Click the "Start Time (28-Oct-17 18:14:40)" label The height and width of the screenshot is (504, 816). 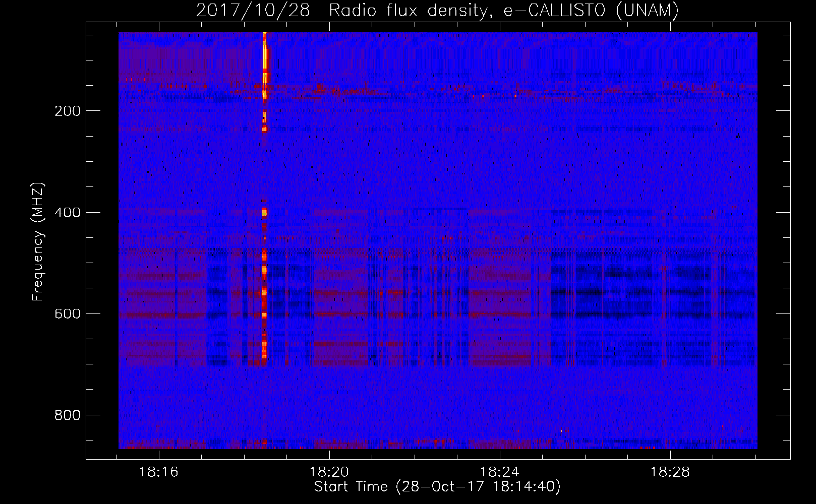pyautogui.click(x=437, y=487)
